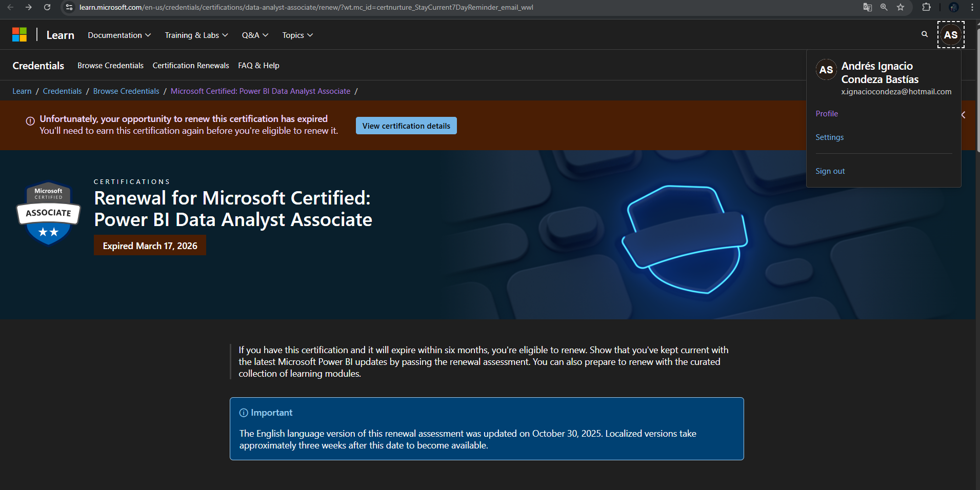The height and width of the screenshot is (490, 980).
Task: Click the CERTIFICATIONS label above heading
Action: coord(132,182)
